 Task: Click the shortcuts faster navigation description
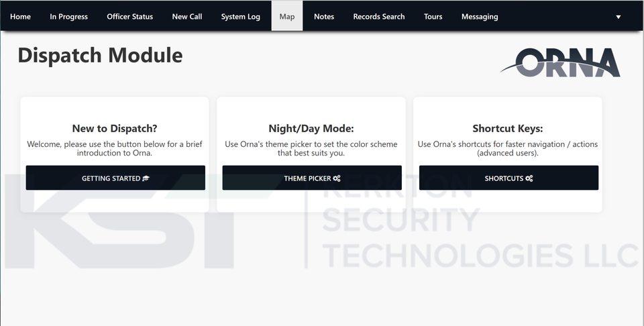[x=508, y=149]
